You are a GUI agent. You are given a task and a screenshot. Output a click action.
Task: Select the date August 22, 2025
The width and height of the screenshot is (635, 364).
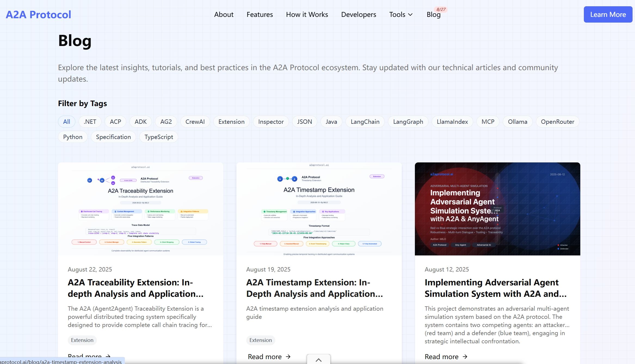coord(90,269)
